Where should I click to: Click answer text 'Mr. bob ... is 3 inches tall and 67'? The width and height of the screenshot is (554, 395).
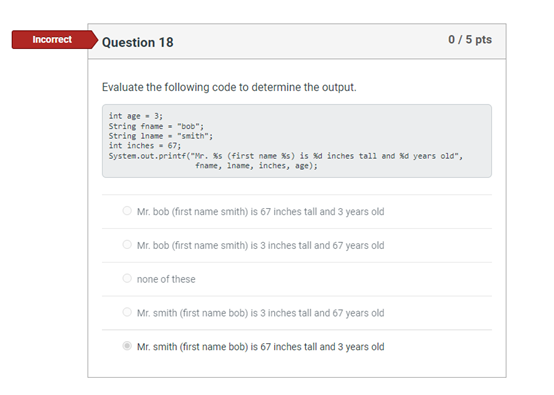point(260,246)
